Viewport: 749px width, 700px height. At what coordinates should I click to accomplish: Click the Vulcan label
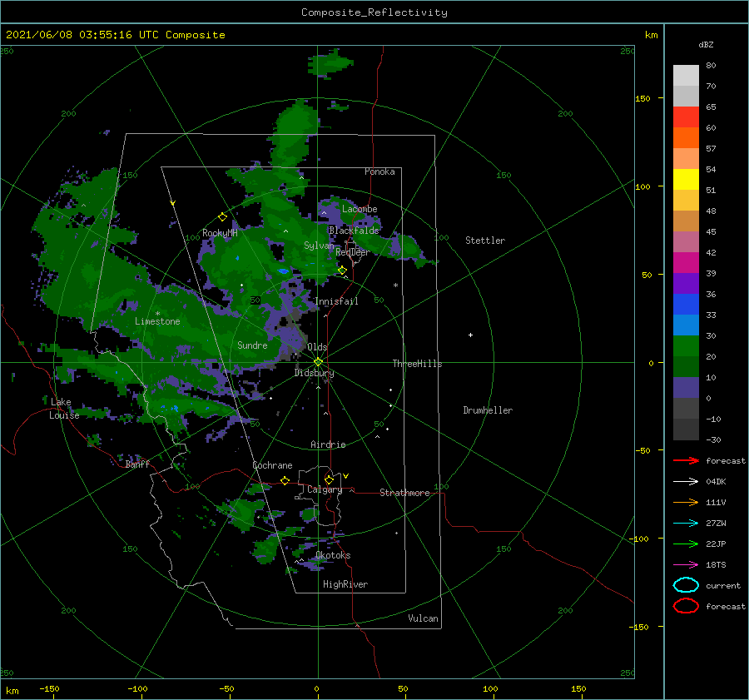click(x=423, y=618)
